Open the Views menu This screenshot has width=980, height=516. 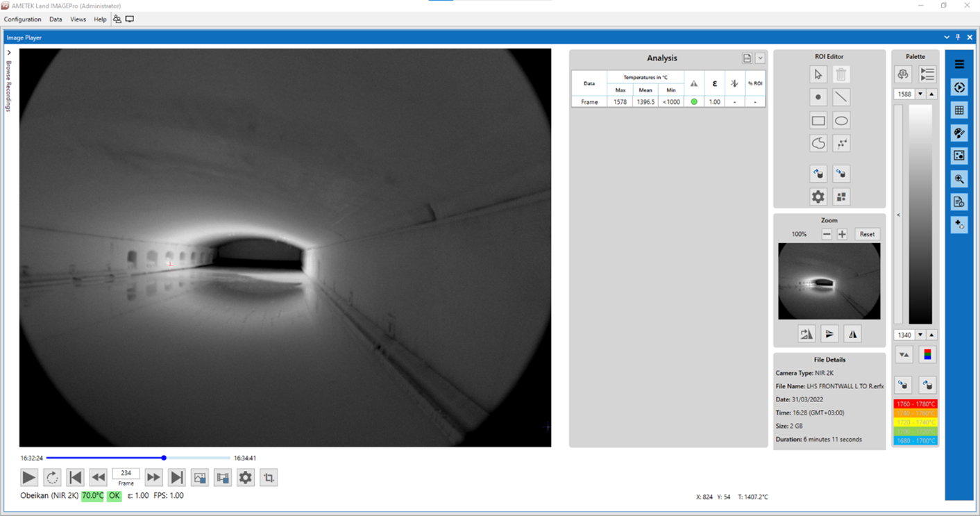click(x=78, y=19)
